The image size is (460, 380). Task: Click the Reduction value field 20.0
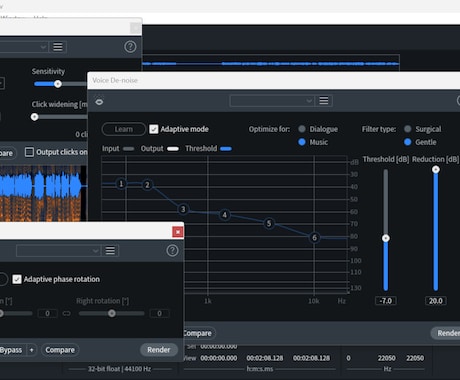point(436,301)
